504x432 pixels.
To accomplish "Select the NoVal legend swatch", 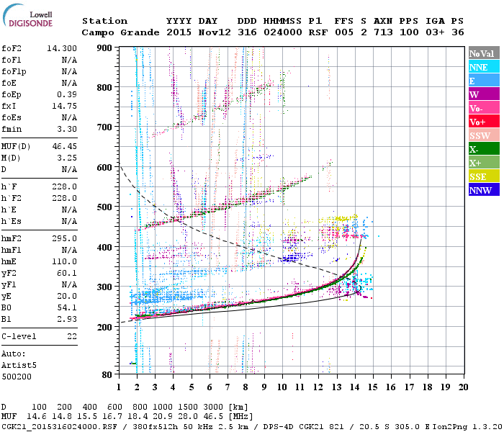I will [x=484, y=53].
